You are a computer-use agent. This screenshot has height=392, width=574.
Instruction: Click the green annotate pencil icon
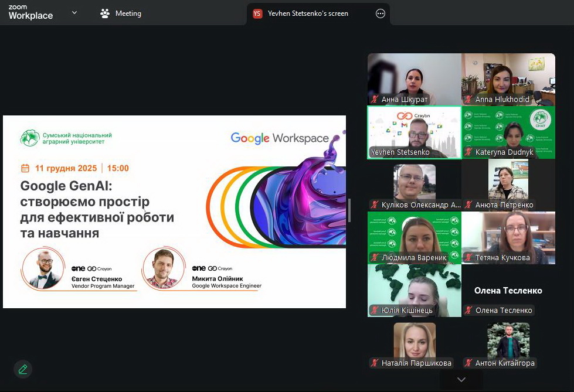click(x=23, y=369)
